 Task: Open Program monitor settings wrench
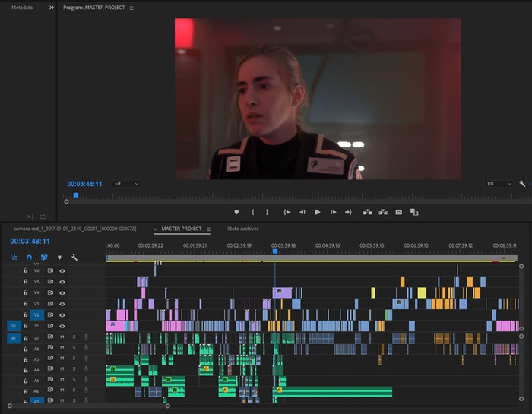tap(522, 184)
